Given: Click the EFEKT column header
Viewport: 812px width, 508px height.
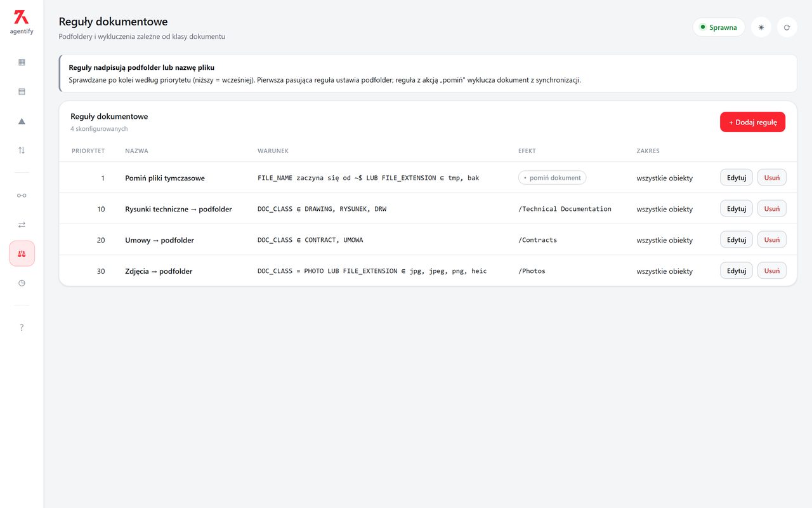Looking at the screenshot, I should pyautogui.click(x=527, y=151).
